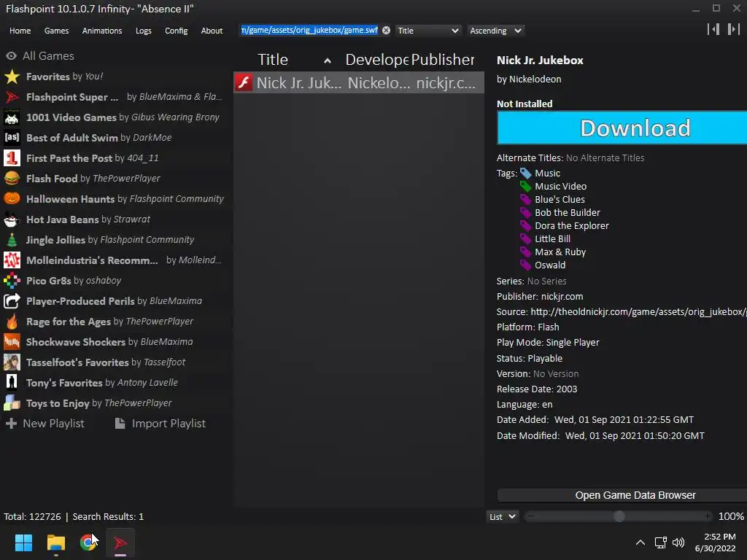747x560 pixels.
Task: Click the Jingle Jollies tree icon
Action: click(x=12, y=239)
